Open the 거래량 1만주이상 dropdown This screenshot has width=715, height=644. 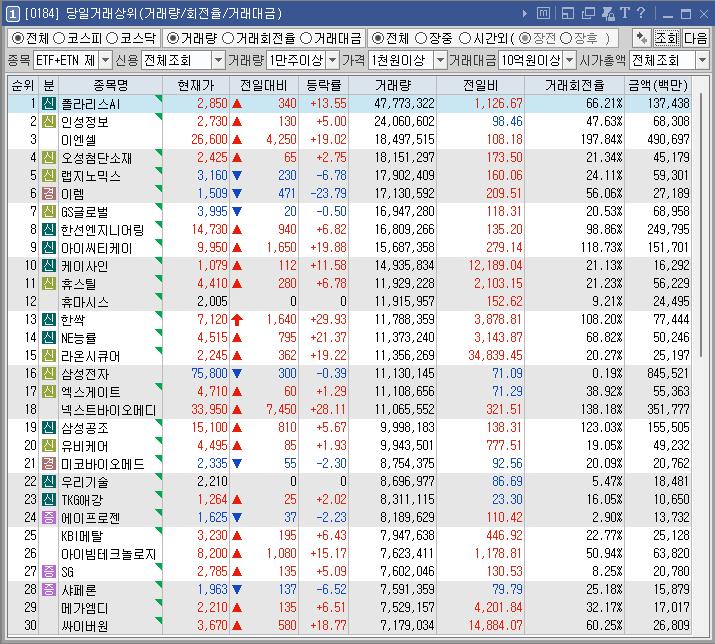[x=333, y=60]
